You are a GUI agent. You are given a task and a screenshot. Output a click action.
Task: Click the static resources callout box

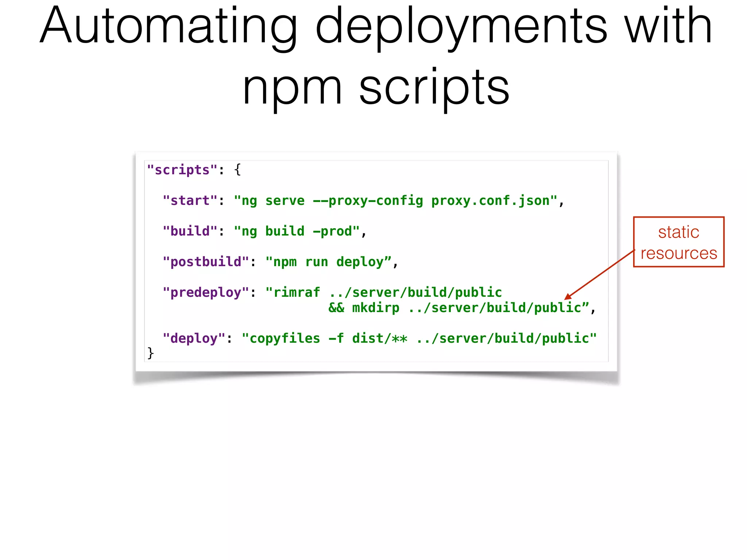(x=678, y=242)
